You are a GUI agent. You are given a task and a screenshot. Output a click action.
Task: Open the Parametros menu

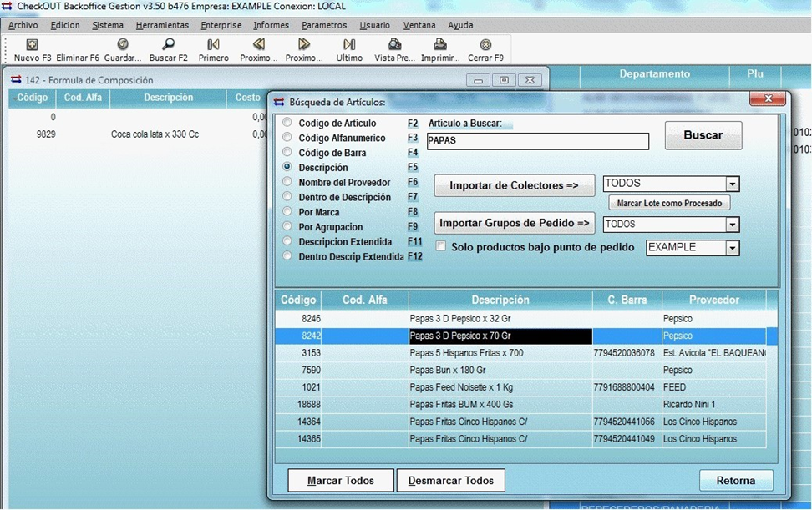click(324, 25)
